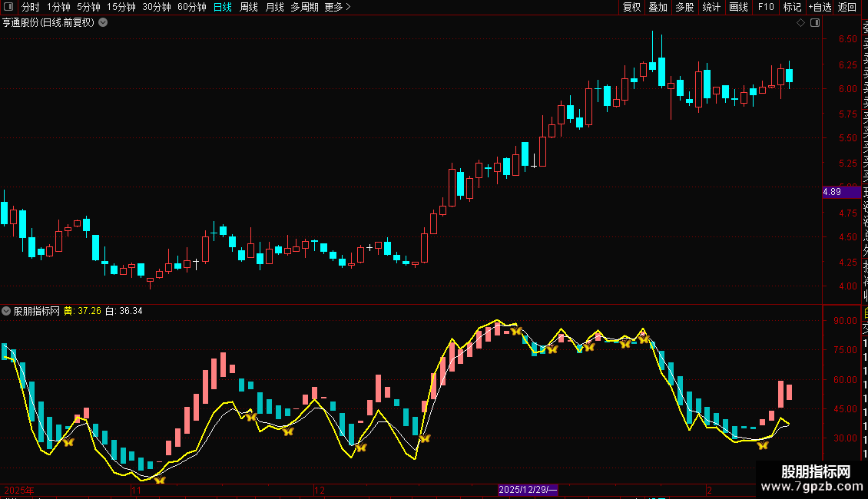Click the rightmost butterfly signal in the indicator panel
The width and height of the screenshot is (868, 499).
763,445
